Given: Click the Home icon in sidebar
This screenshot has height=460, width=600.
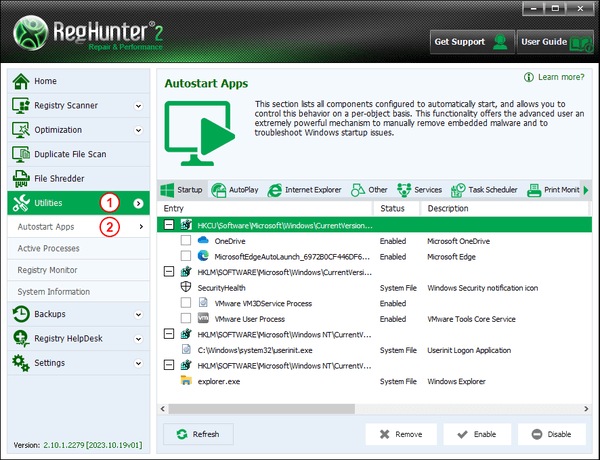Looking at the screenshot, I should tap(21, 81).
